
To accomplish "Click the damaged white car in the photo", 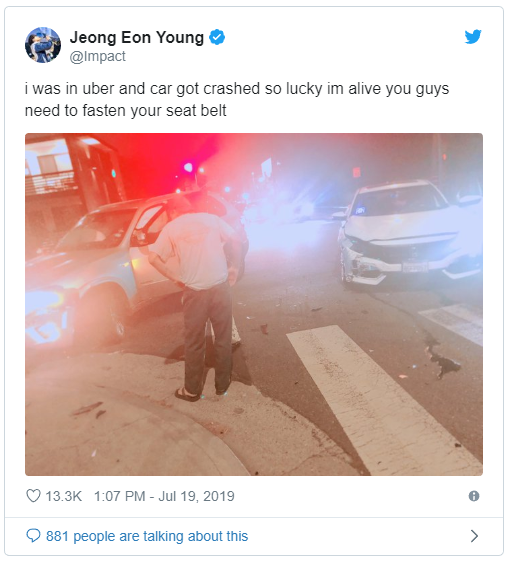I will (410, 233).
